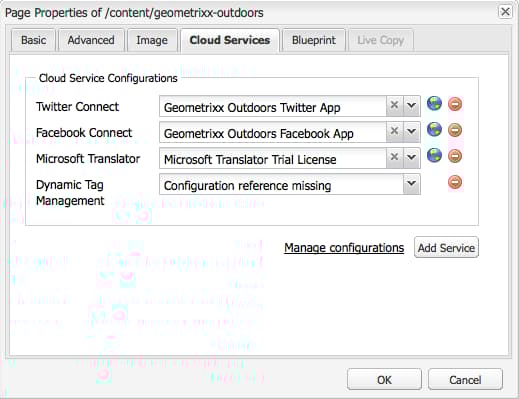Expand the Microsoft Translator dropdown
This screenshot has width=519, height=399.
(412, 157)
